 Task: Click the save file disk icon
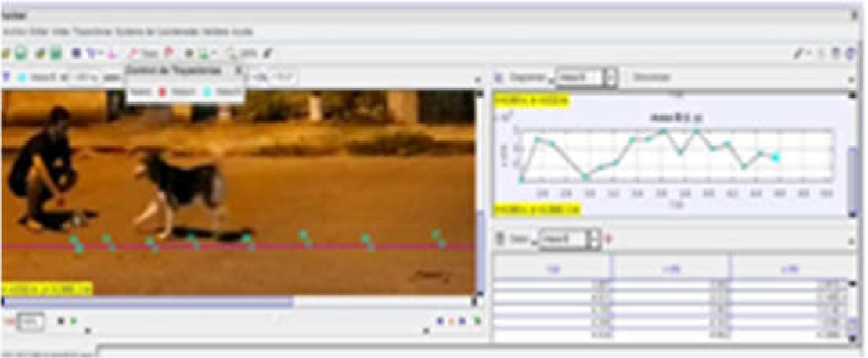pyautogui.click(x=40, y=53)
